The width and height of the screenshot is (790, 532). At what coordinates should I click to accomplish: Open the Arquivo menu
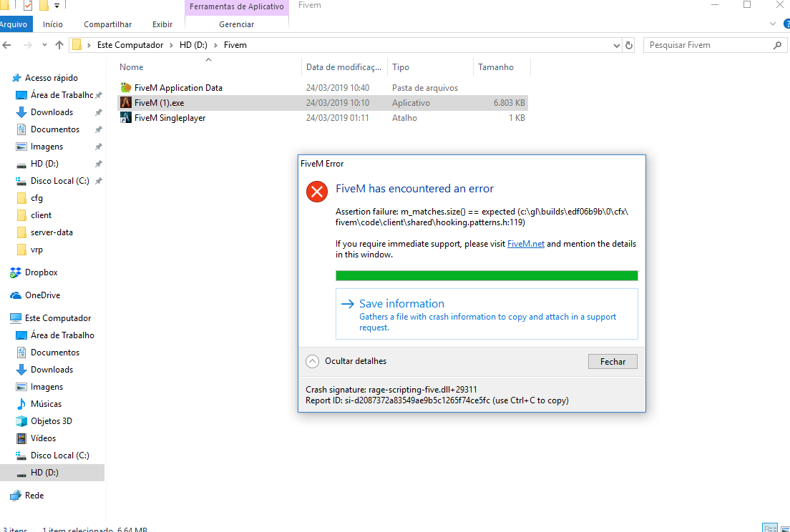tap(15, 24)
